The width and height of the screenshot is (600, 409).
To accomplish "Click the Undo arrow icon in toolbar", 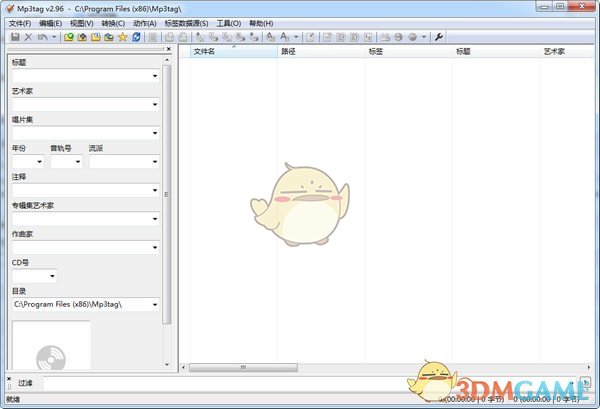I will coord(43,37).
